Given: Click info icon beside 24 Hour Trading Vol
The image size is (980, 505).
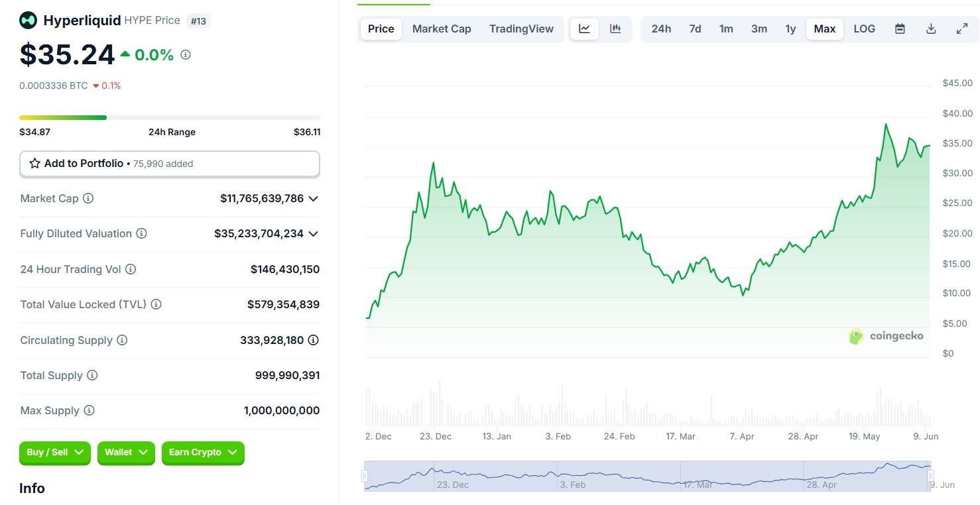Looking at the screenshot, I should click(x=131, y=269).
